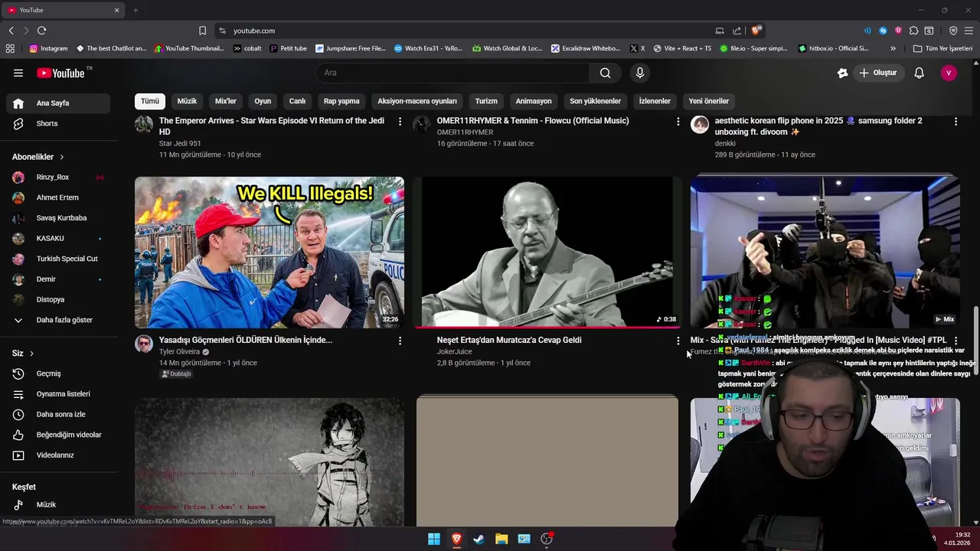Open the notifications bell
This screenshot has width=980, height=551.
(920, 73)
